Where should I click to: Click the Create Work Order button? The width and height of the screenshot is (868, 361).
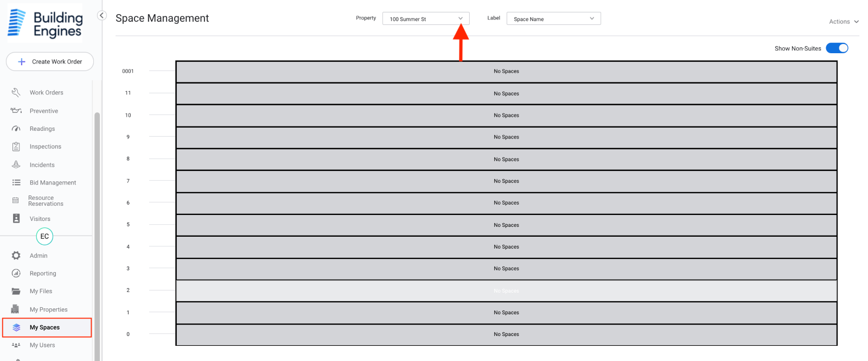(50, 61)
